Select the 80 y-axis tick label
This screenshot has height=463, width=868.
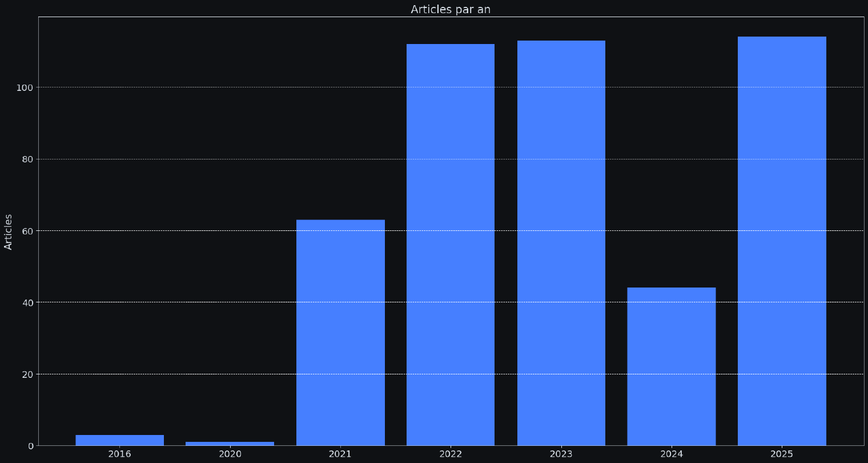point(27,159)
